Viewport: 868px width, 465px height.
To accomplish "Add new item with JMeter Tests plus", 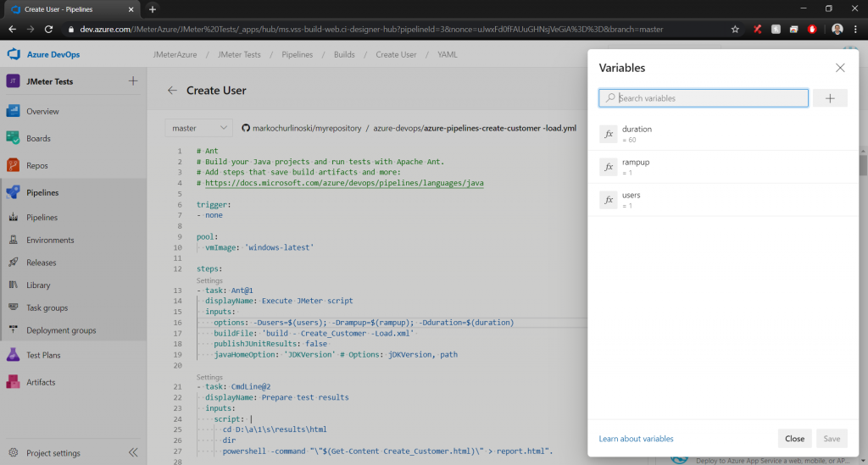I will click(x=133, y=81).
